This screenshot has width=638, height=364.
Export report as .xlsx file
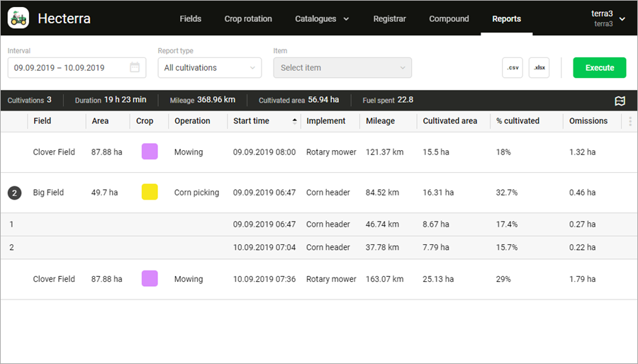[x=539, y=68]
